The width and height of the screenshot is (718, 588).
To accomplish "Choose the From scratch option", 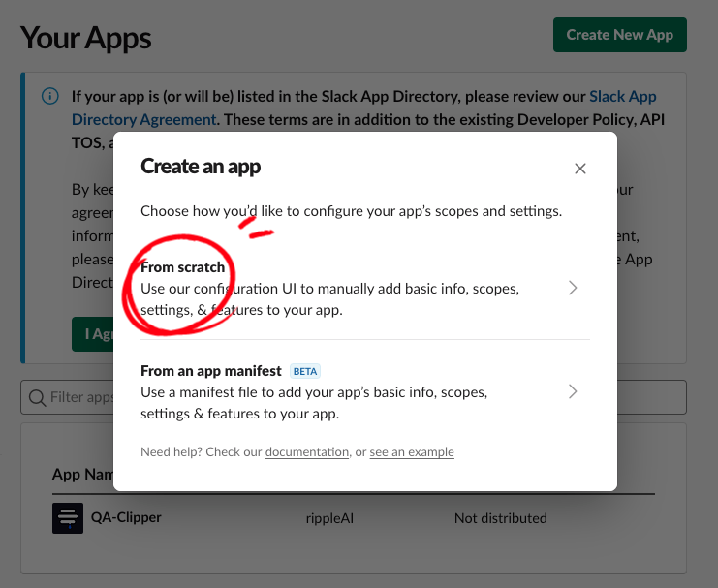I will [x=365, y=288].
